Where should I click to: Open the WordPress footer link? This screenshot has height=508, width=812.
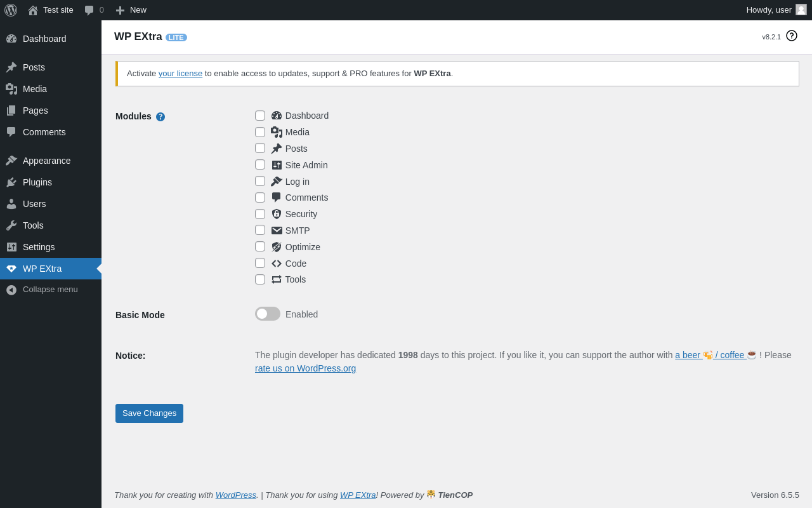coord(236,495)
